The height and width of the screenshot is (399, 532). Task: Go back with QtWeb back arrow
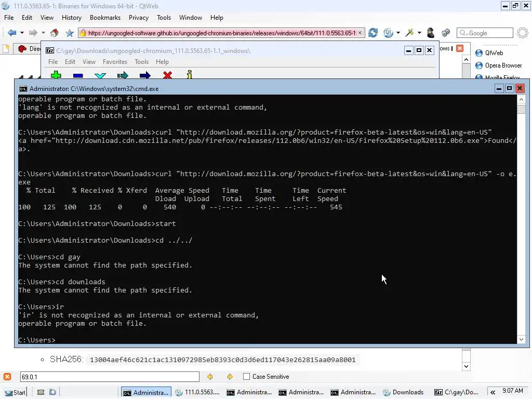(x=12, y=33)
